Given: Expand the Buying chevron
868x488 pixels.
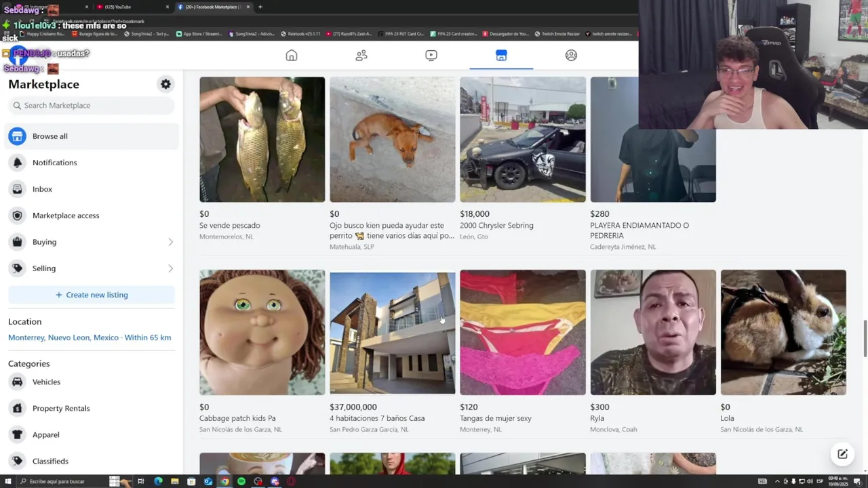Looking at the screenshot, I should [170, 242].
